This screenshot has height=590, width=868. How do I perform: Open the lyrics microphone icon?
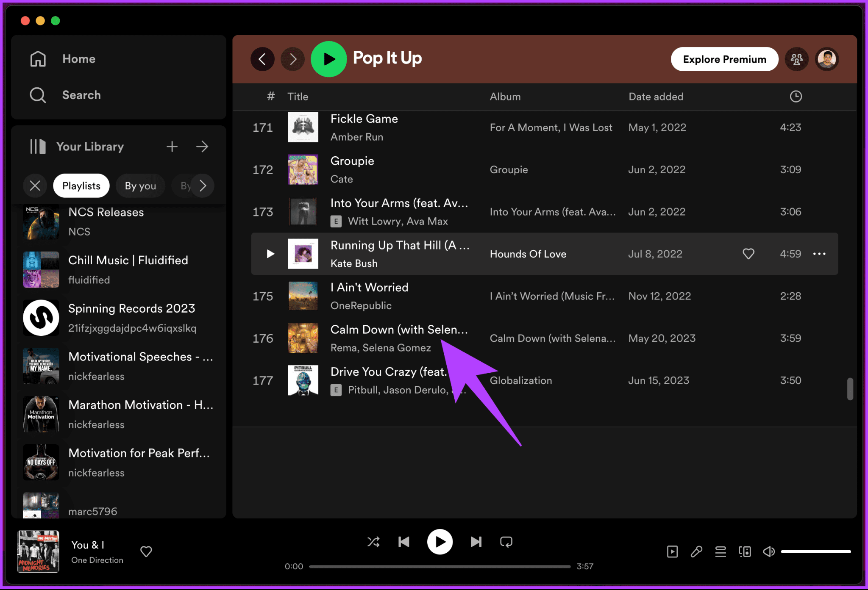(x=696, y=551)
